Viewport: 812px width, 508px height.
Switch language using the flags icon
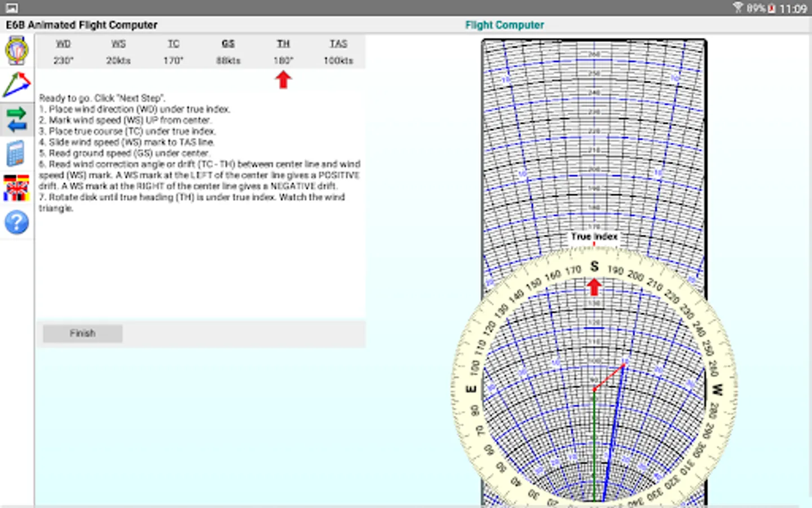17,188
